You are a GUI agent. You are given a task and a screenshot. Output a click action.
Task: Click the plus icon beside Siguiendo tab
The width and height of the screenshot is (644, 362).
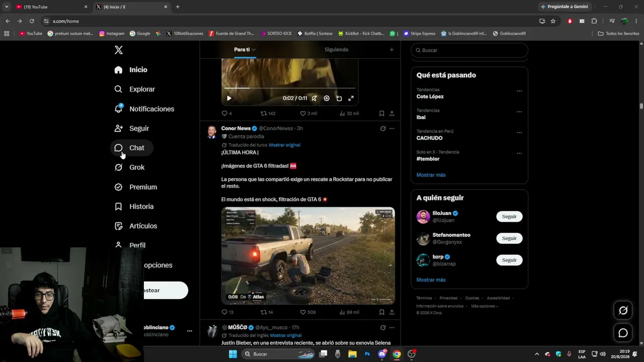tap(391, 50)
